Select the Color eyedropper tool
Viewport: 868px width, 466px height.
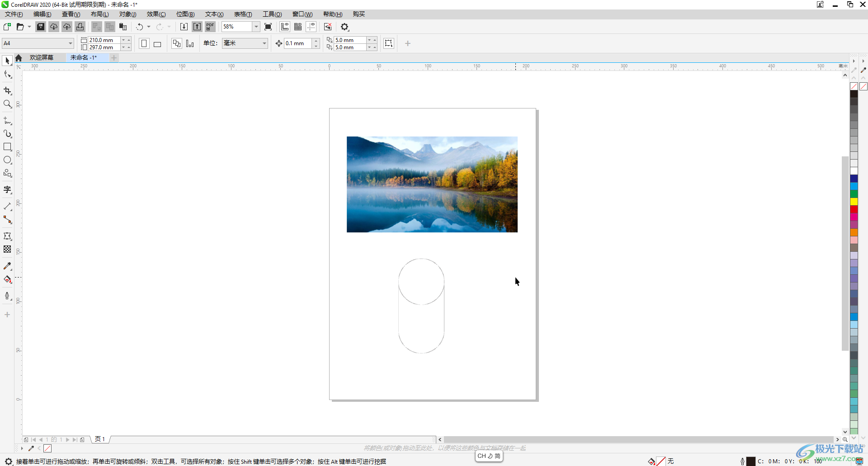[7, 266]
